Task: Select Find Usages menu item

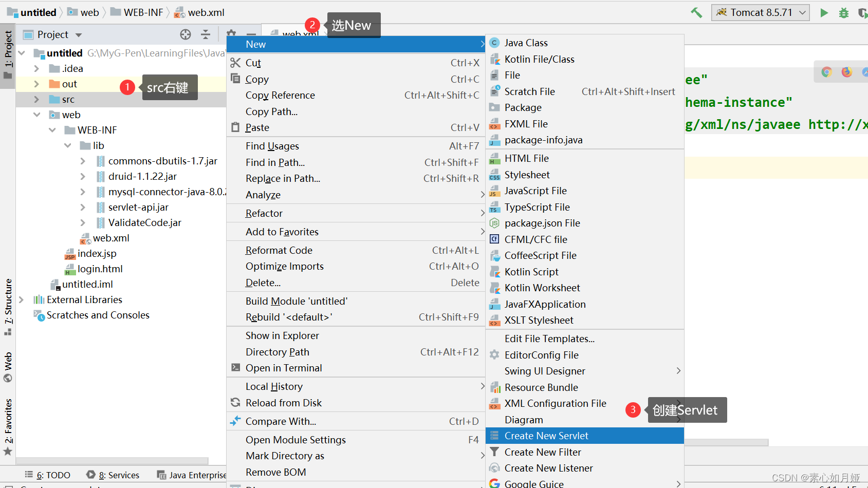Action: [356, 146]
